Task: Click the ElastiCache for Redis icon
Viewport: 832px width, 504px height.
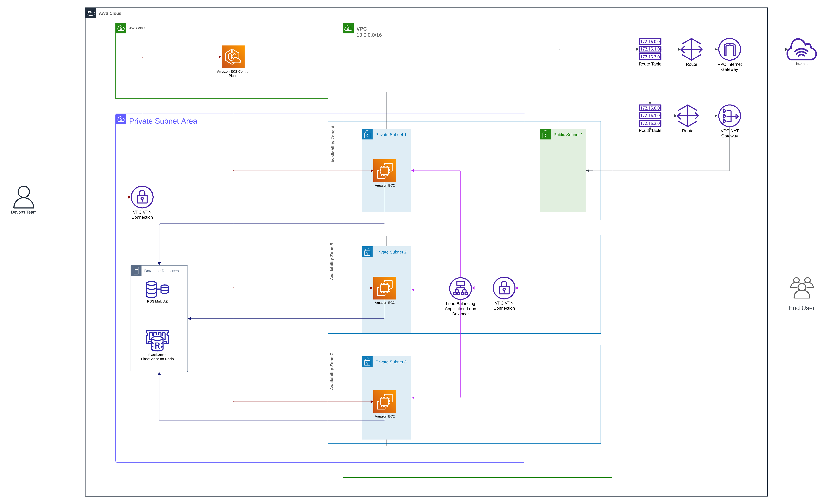Action: [157, 341]
